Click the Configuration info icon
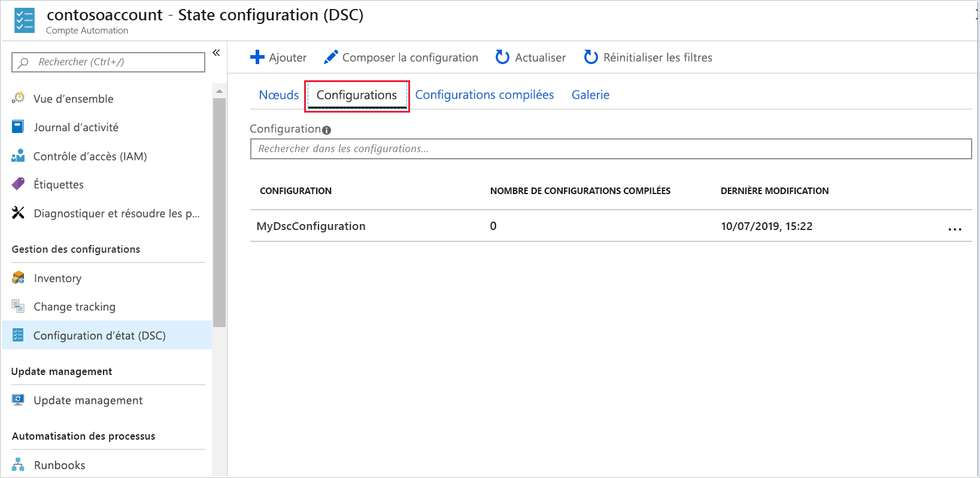 point(327,130)
